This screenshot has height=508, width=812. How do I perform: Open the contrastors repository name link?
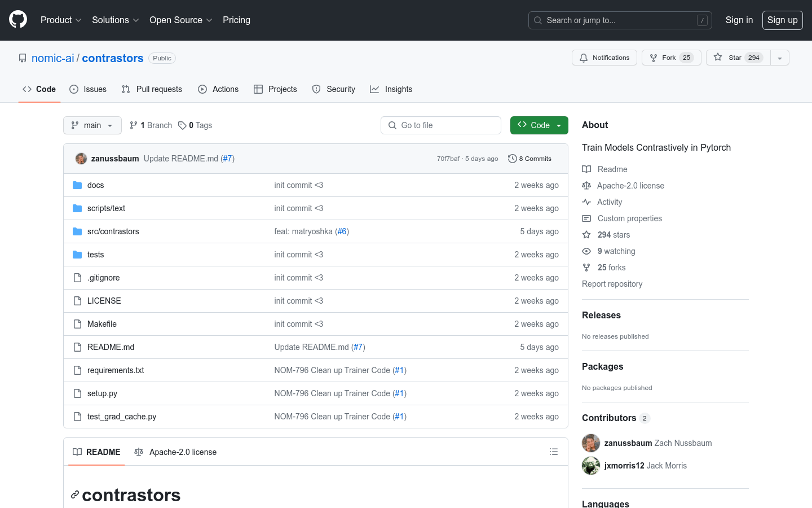[113, 58]
